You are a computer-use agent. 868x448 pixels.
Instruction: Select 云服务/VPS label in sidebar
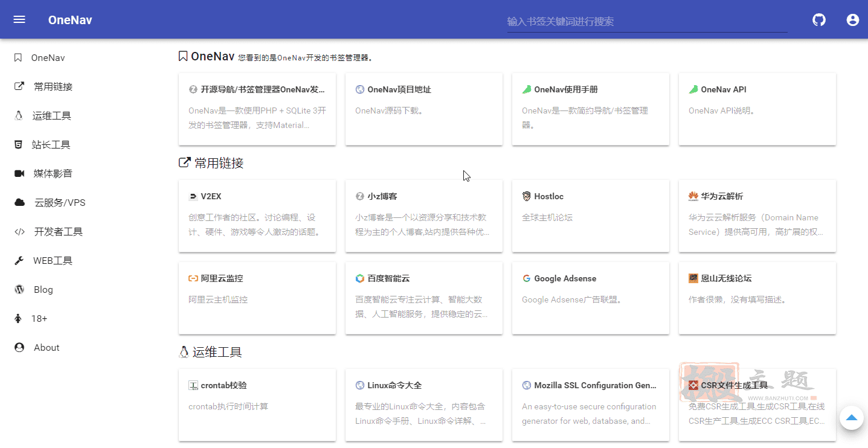(x=60, y=203)
